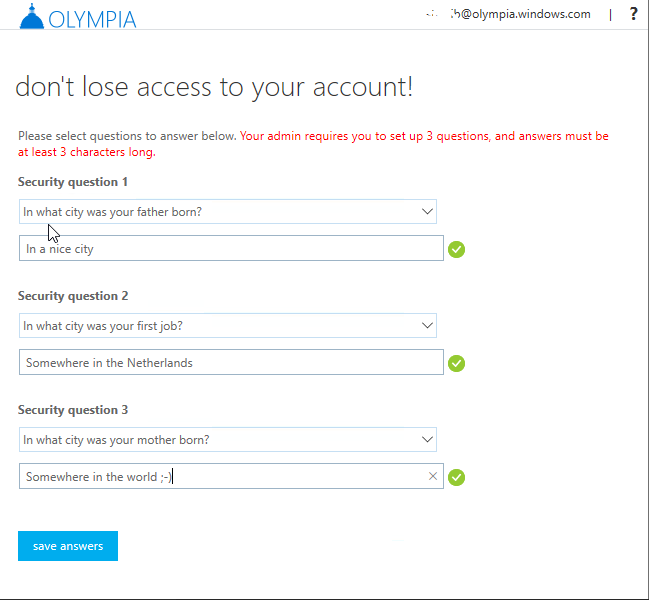Click the 'don't lose access to your account!' heading
The image size is (649, 600).
(214, 87)
